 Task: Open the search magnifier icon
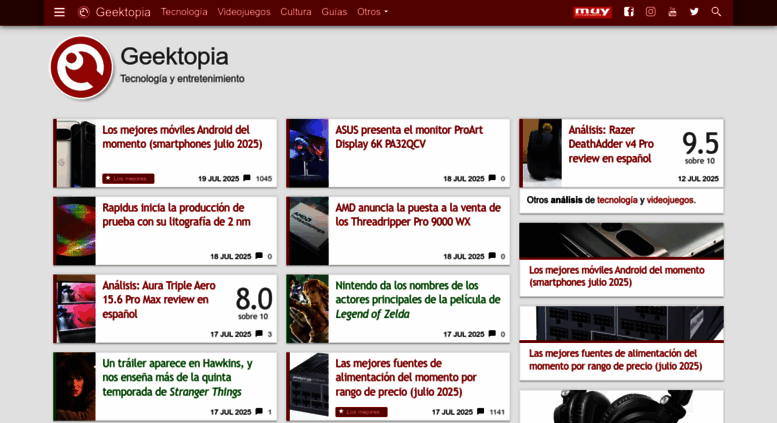point(716,12)
